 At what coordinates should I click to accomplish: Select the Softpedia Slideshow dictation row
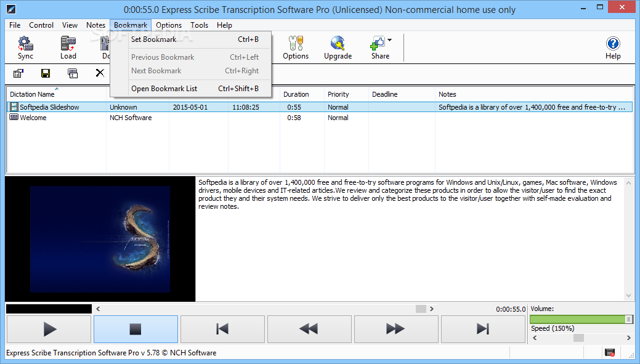click(320, 107)
